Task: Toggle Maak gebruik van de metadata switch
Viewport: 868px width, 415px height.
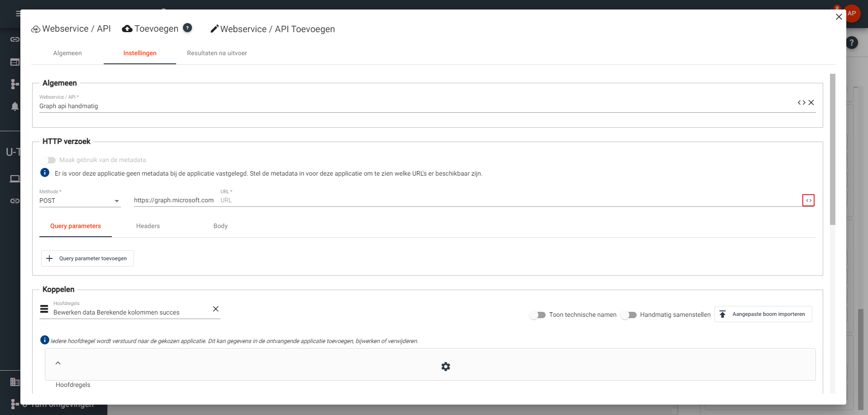Action: [x=48, y=160]
